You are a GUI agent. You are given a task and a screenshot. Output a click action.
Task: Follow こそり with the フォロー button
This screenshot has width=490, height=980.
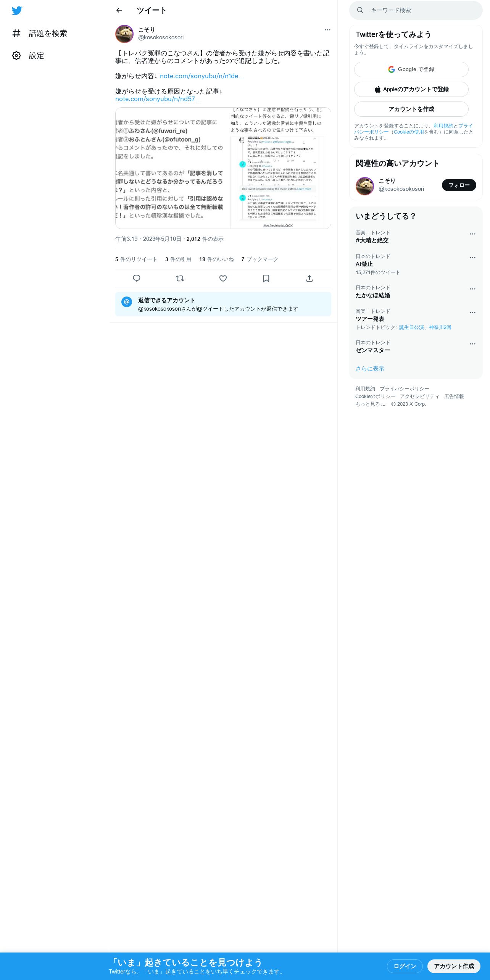[459, 185]
